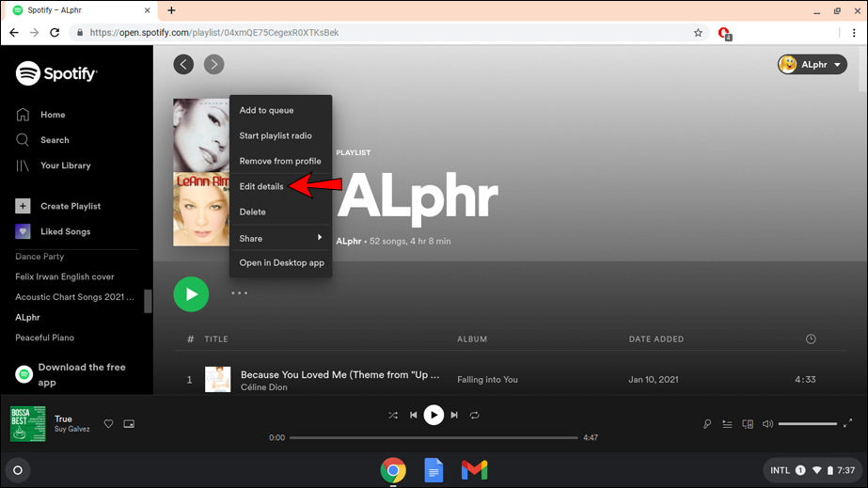Click the Céline Dion artist link
Image resolution: width=868 pixels, height=488 pixels.
coord(264,387)
